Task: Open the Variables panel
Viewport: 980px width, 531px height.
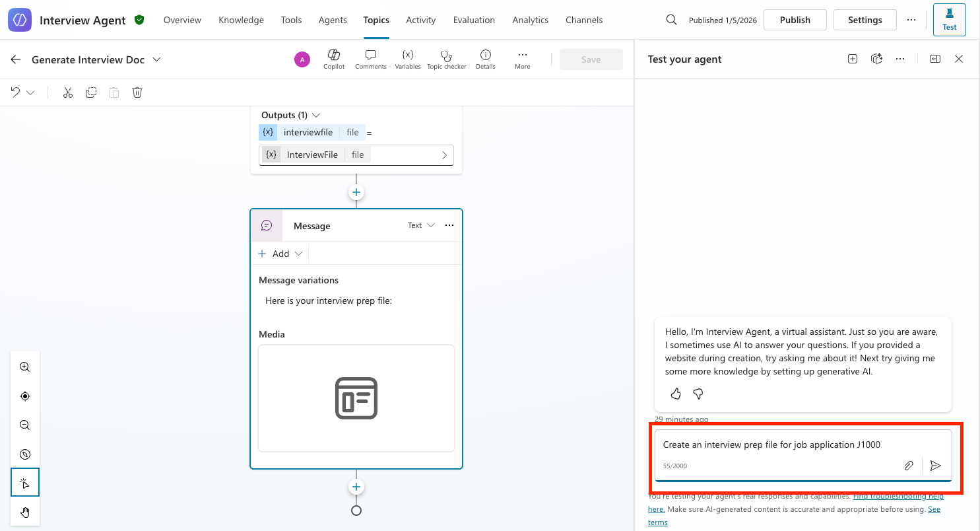Action: pos(408,59)
